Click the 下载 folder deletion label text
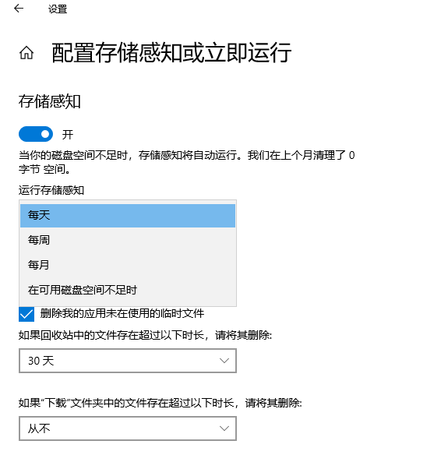448x476 pixels. click(x=161, y=403)
